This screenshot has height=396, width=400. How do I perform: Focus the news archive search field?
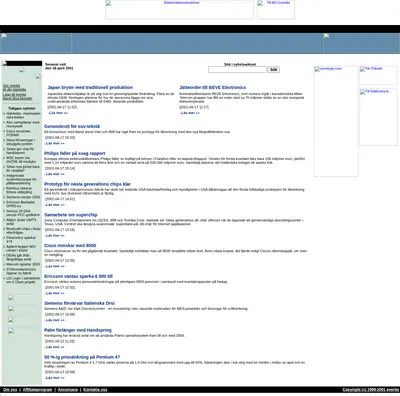(237, 69)
